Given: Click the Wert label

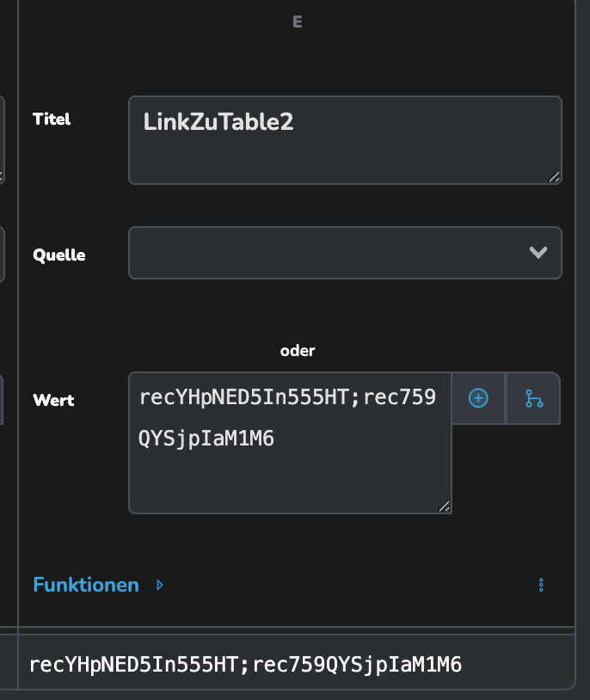Looking at the screenshot, I should pos(53,400).
